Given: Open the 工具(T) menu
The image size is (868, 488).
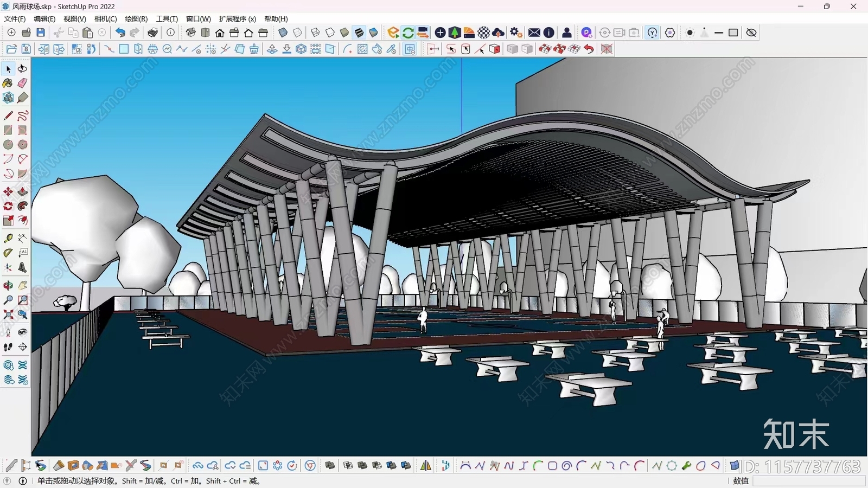Looking at the screenshot, I should point(167,19).
